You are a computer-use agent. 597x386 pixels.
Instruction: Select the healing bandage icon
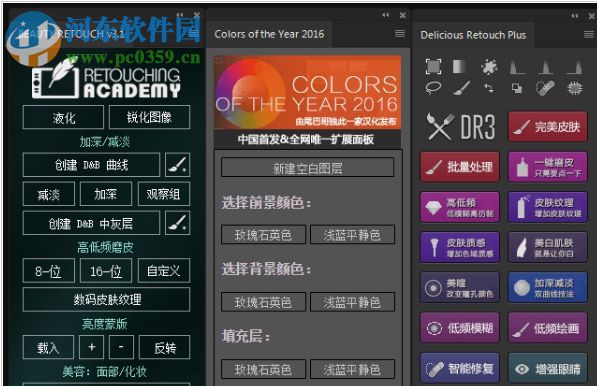coord(545,88)
